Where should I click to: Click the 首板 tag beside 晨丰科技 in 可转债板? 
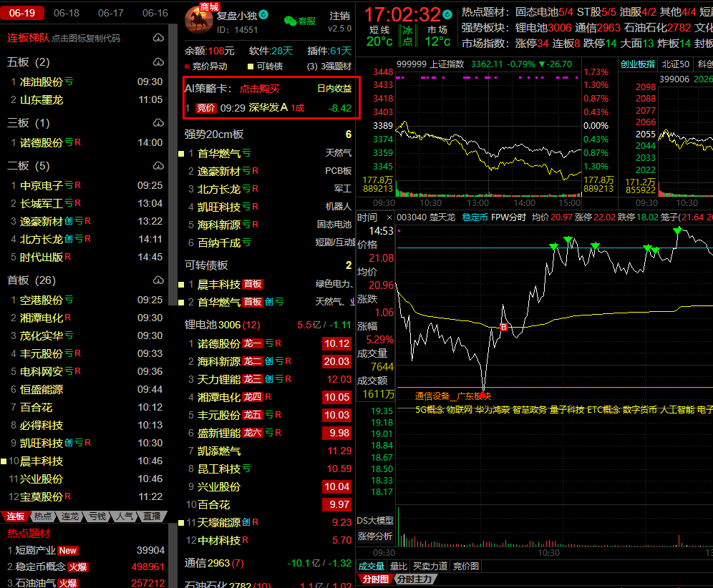(253, 284)
